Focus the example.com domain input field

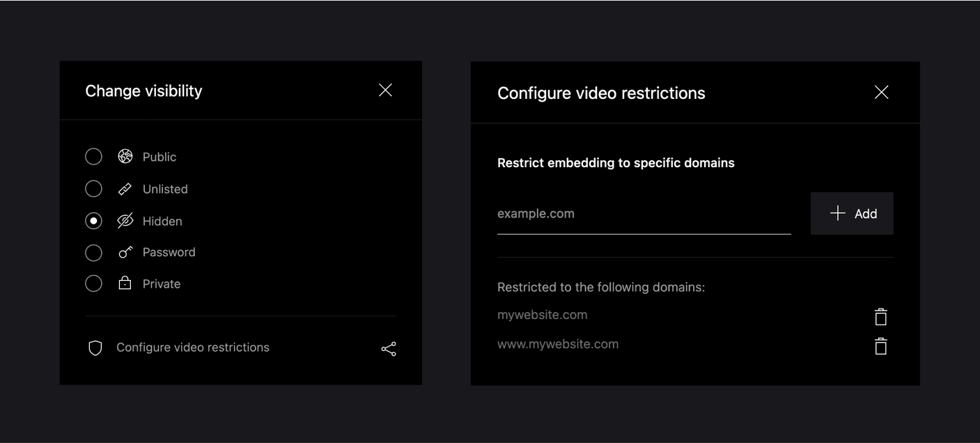[644, 214]
